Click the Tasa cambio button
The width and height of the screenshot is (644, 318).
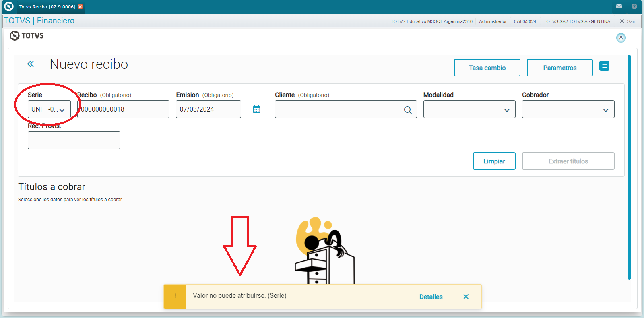coord(487,68)
